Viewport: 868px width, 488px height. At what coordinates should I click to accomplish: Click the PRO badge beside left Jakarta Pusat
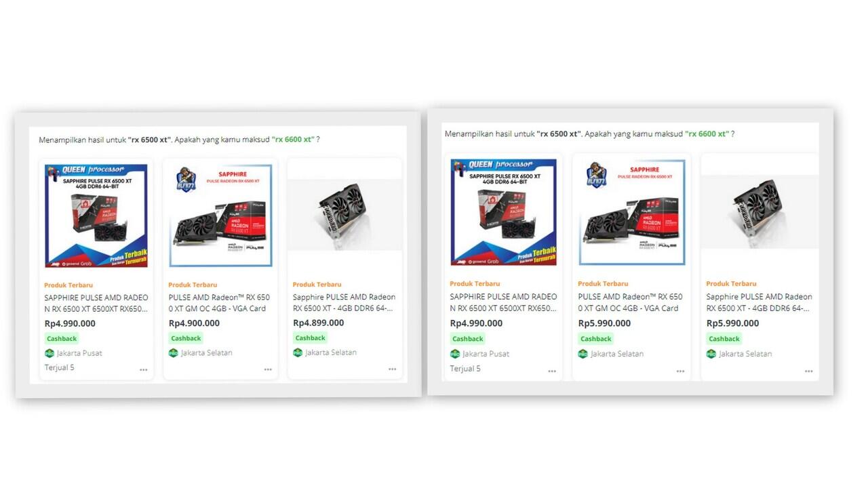point(49,353)
